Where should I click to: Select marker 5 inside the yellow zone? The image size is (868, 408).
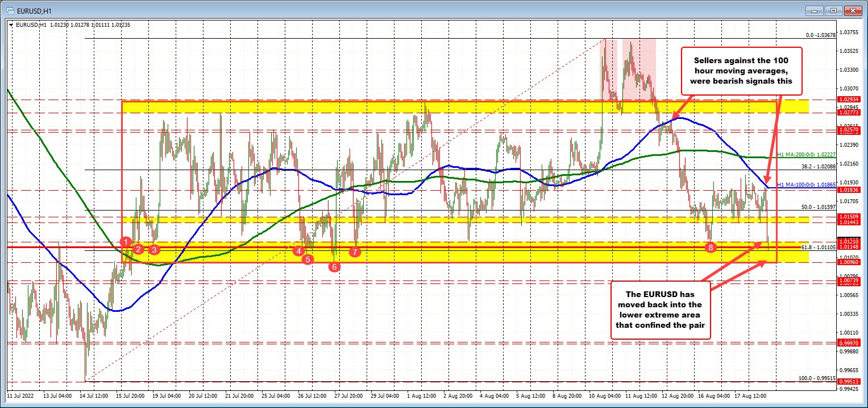pos(308,259)
